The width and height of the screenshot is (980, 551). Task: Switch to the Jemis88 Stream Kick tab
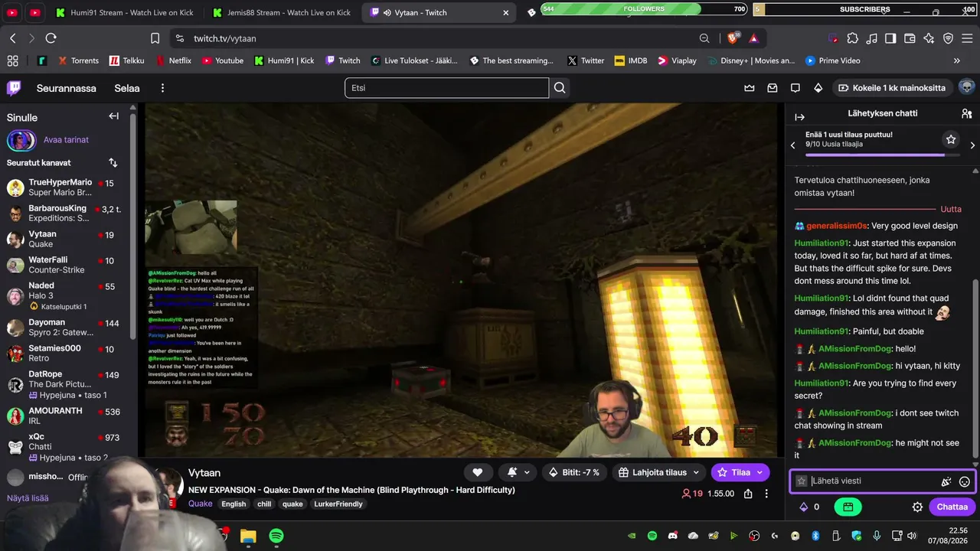tap(280, 12)
